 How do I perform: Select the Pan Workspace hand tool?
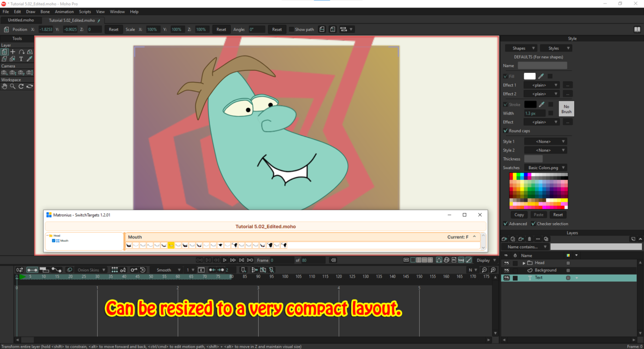4,86
